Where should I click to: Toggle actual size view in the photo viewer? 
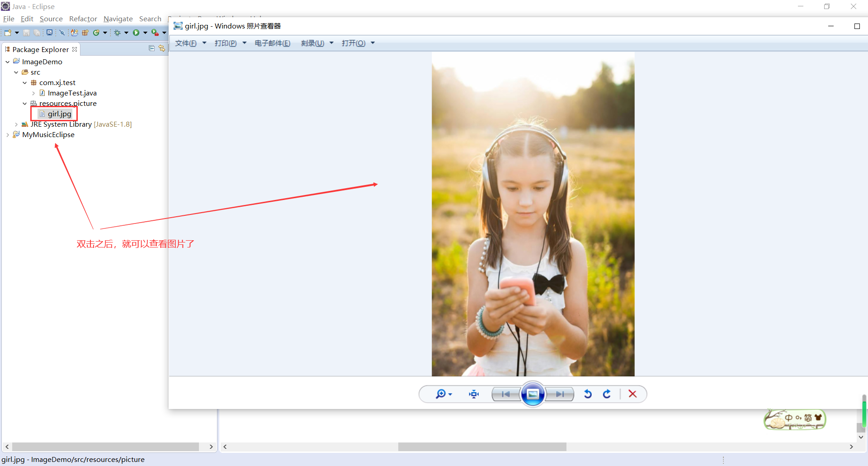click(473, 394)
